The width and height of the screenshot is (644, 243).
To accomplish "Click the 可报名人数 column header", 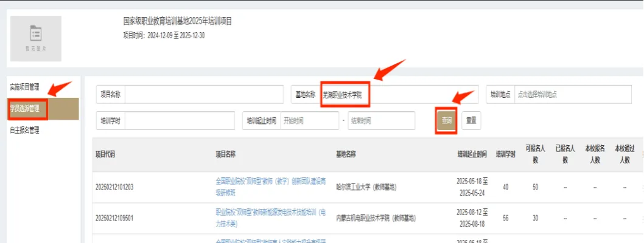I will pyautogui.click(x=535, y=154).
